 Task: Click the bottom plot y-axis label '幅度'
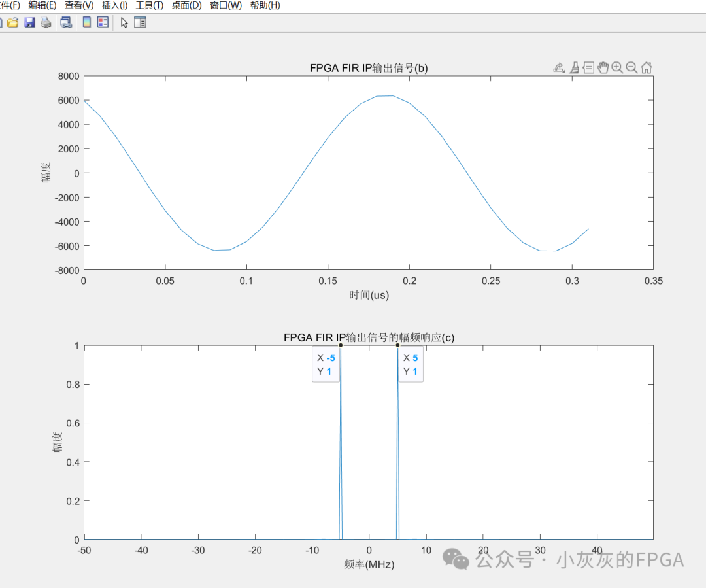click(x=57, y=442)
